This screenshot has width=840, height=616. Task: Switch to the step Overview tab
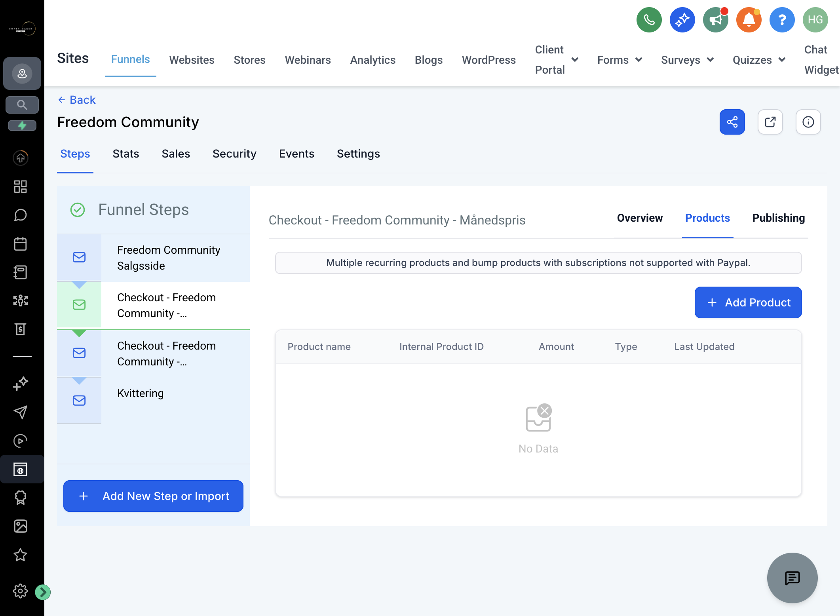640,218
